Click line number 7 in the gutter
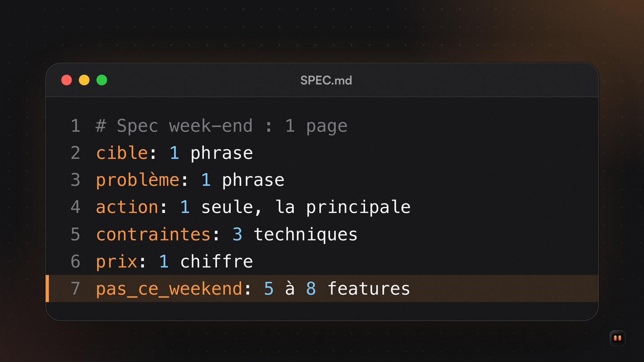Image resolution: width=644 pixels, height=362 pixels. coord(76,289)
